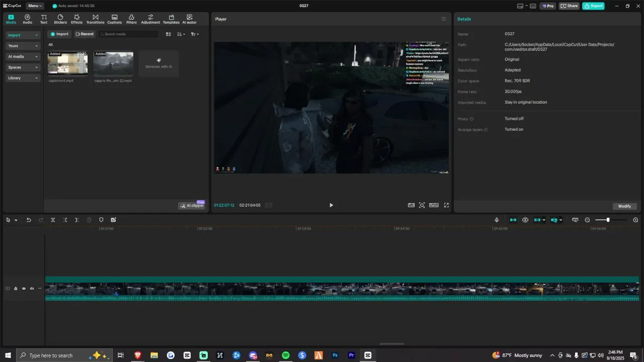Open the Adjustment tab

pos(150,19)
